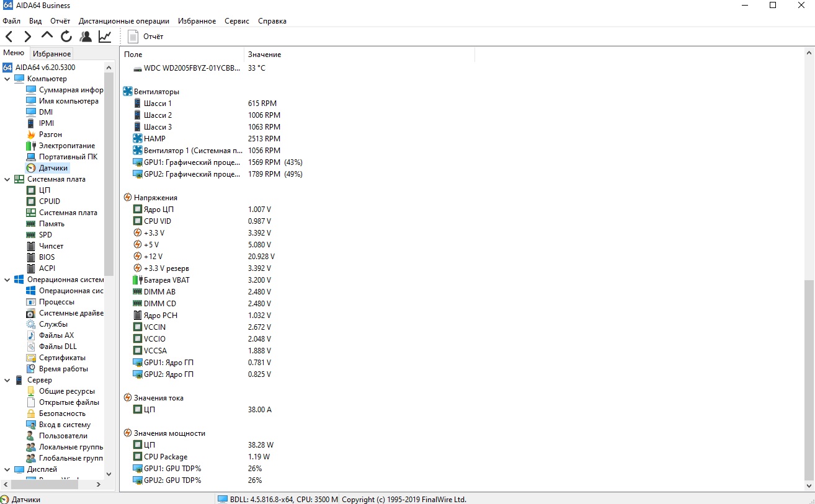Open the user management toolbar icon

86,37
